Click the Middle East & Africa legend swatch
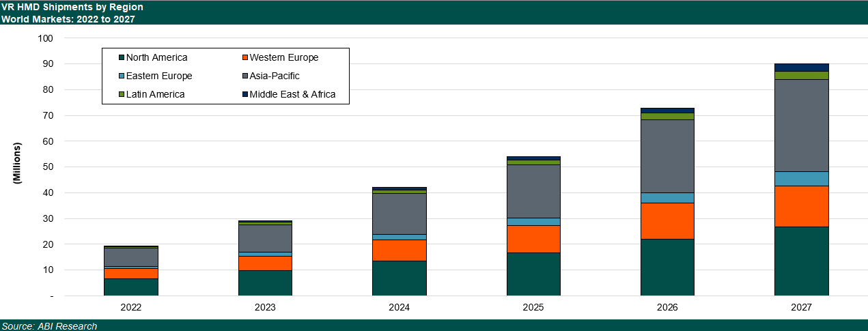Image resolution: width=868 pixels, height=331 pixels. click(245, 95)
